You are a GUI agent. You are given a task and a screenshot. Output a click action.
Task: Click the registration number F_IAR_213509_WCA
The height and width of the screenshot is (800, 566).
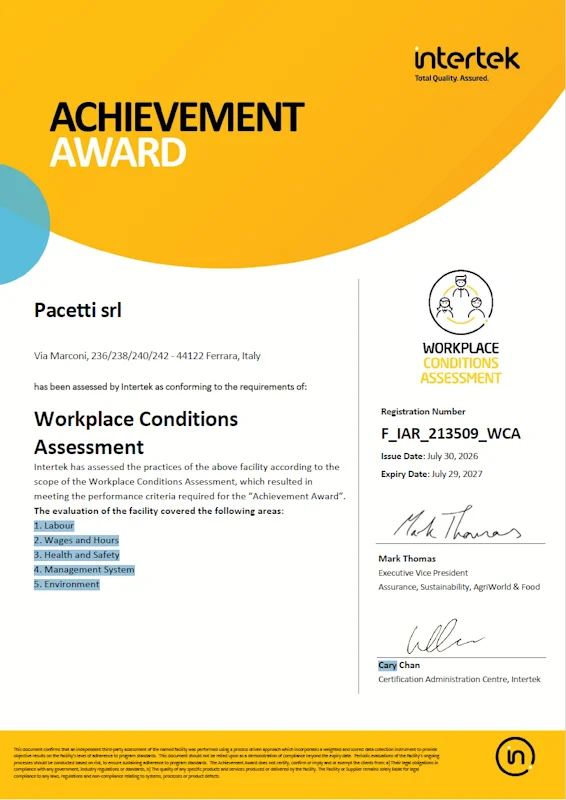pyautogui.click(x=451, y=434)
